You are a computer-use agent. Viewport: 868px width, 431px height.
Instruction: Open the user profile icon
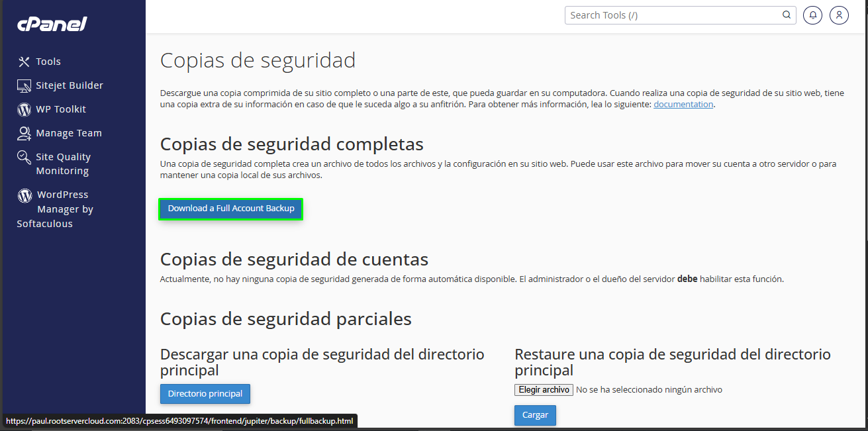839,15
